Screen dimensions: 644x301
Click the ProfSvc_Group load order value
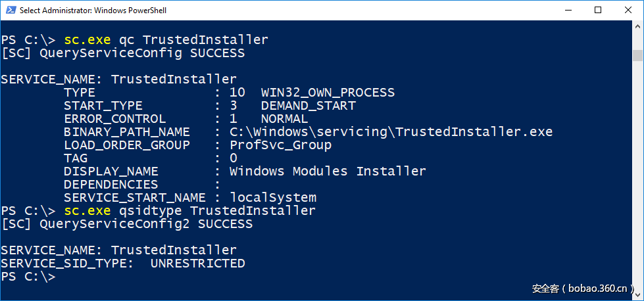[x=280, y=145]
